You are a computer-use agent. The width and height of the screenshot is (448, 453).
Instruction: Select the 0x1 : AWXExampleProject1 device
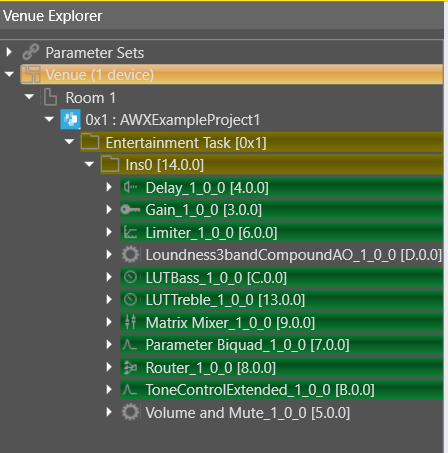172,120
